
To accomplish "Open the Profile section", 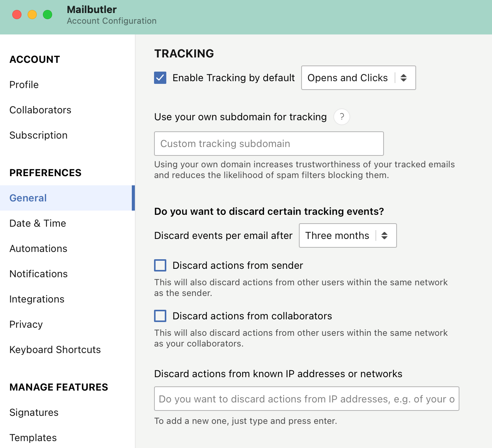I will 24,85.
